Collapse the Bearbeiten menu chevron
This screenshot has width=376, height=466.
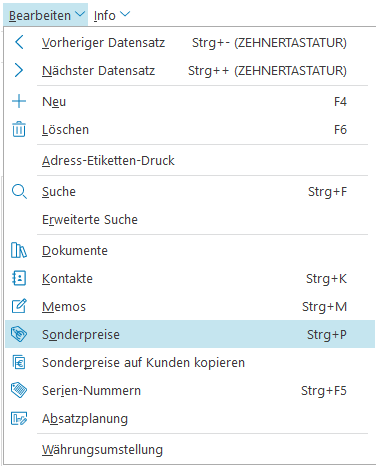point(80,14)
